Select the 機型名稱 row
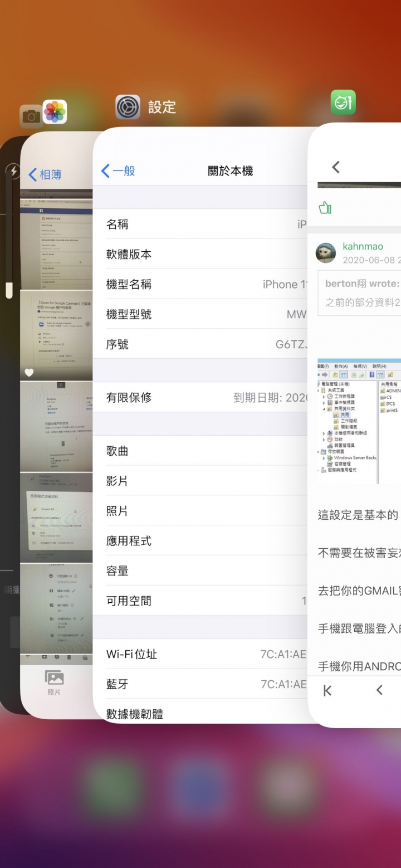The height and width of the screenshot is (868, 401). (x=200, y=284)
